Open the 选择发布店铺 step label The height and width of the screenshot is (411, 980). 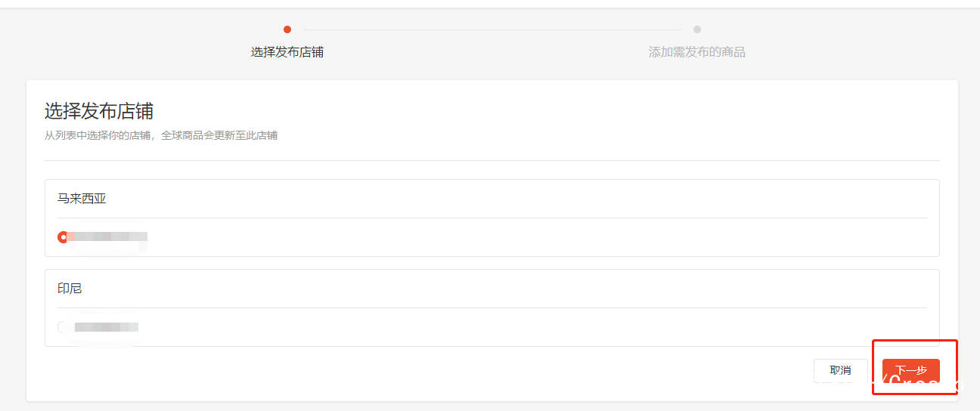[x=287, y=52]
